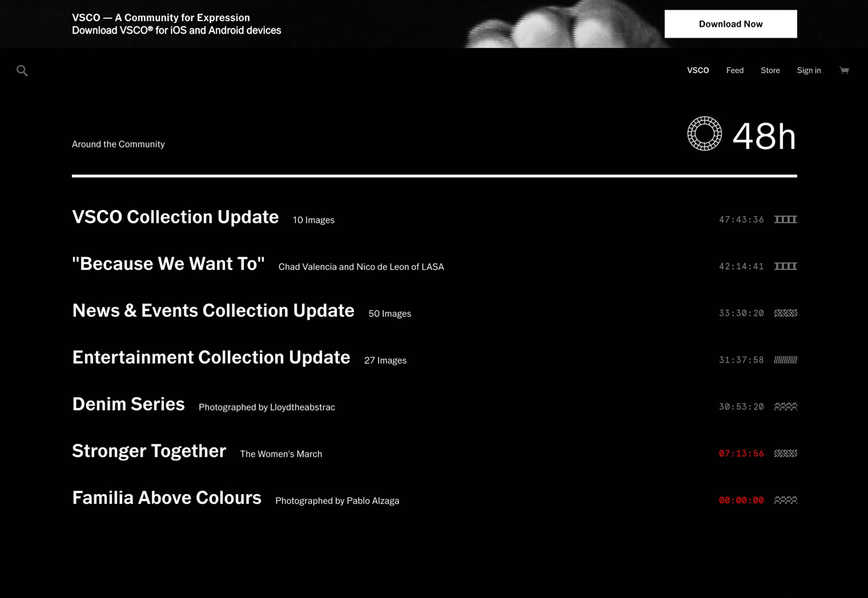Click pattern icon next to 47:43:36
868x598 pixels.
pyautogui.click(x=785, y=219)
